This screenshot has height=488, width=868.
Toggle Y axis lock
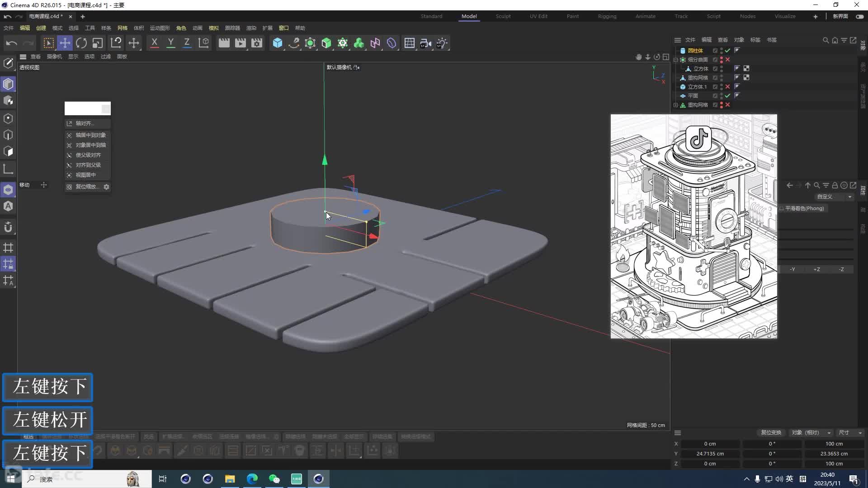pos(170,43)
